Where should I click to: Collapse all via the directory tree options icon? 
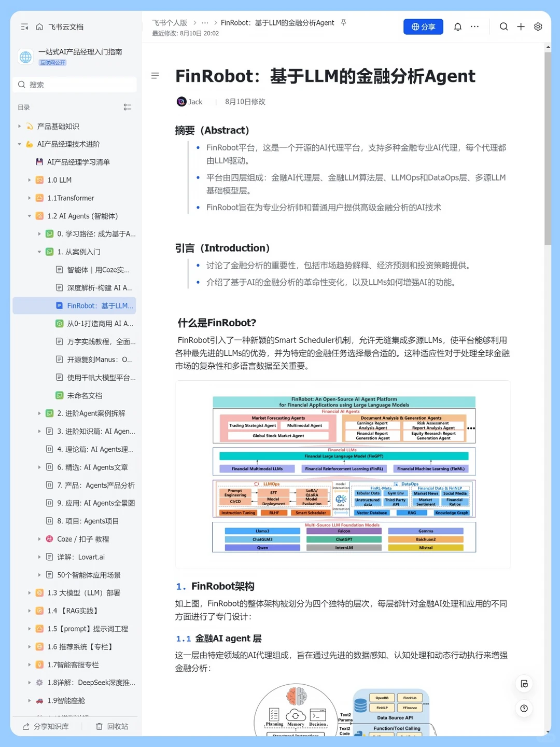point(128,107)
